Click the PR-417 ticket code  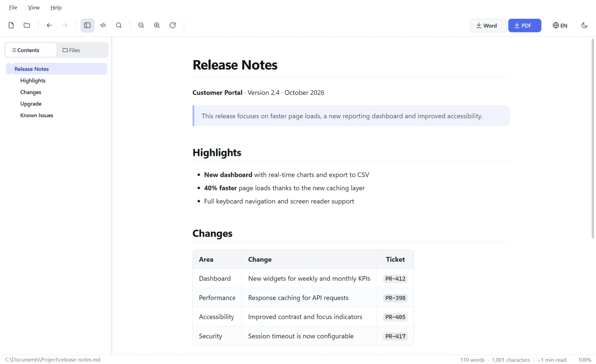click(x=395, y=336)
